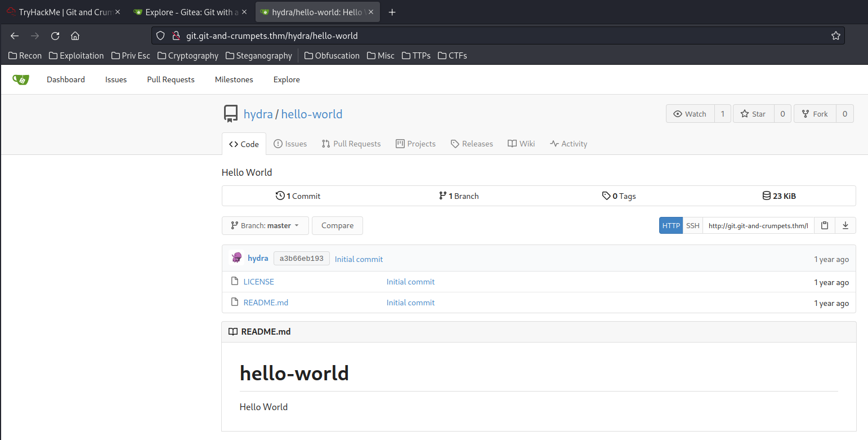The height and width of the screenshot is (440, 868).
Task: Open the CTFs bookmarks folder
Action: 452,56
